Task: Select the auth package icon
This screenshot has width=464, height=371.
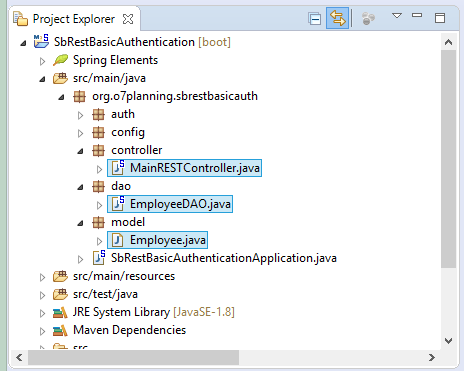Action: 98,114
